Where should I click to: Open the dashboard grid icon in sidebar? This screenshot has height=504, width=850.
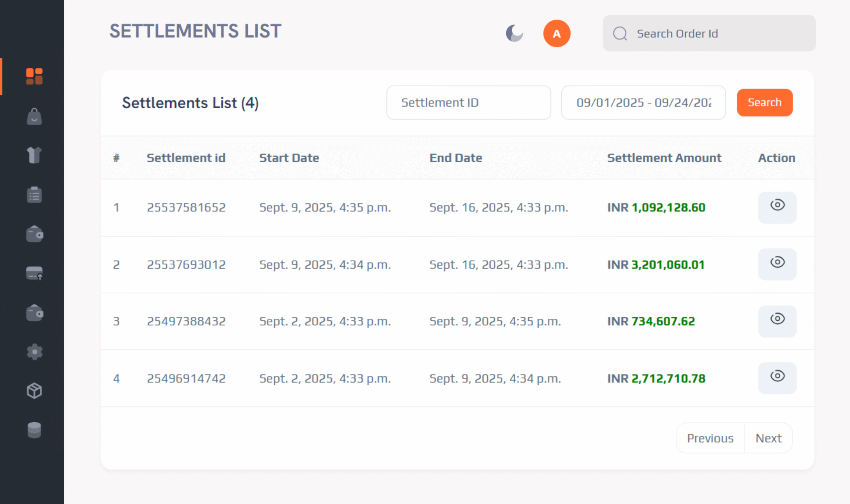tap(34, 76)
